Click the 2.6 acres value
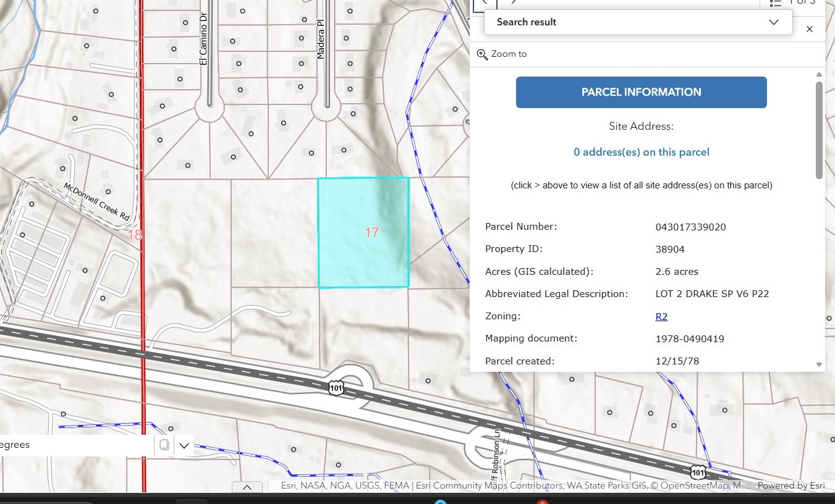 coord(677,272)
